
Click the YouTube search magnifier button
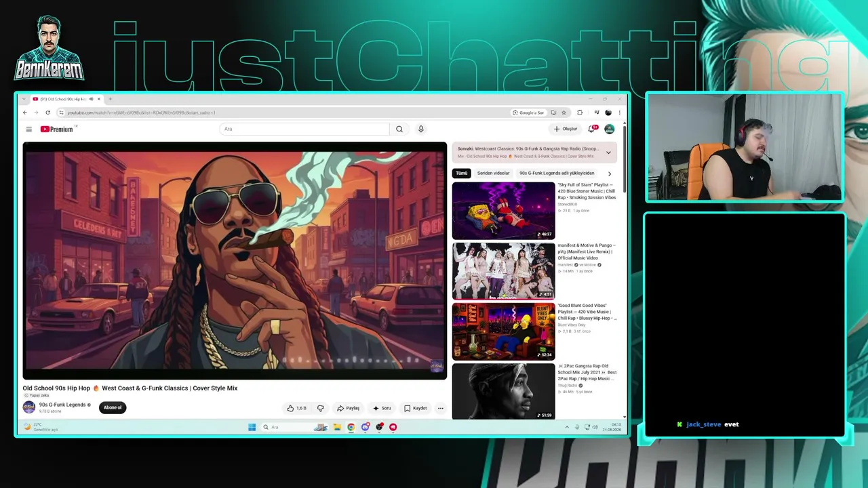point(399,129)
